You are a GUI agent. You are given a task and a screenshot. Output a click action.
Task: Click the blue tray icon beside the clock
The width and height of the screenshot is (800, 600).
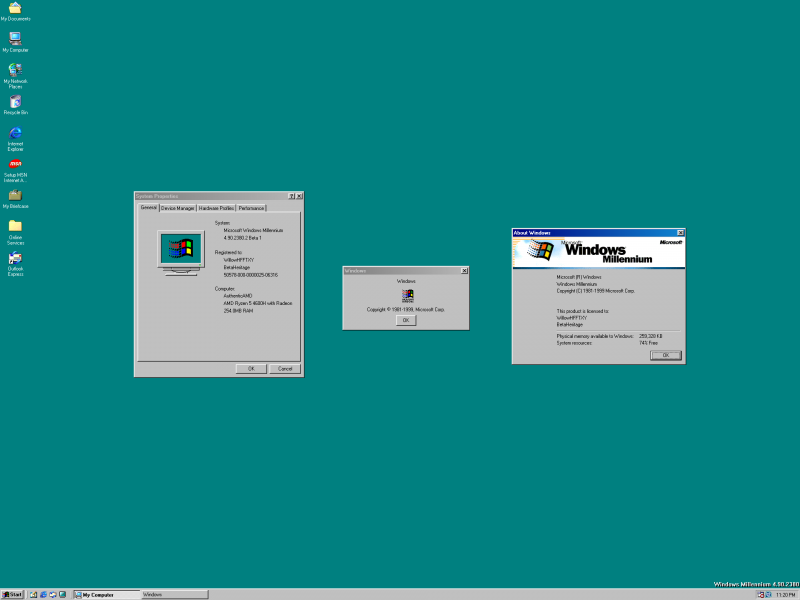[768, 594]
